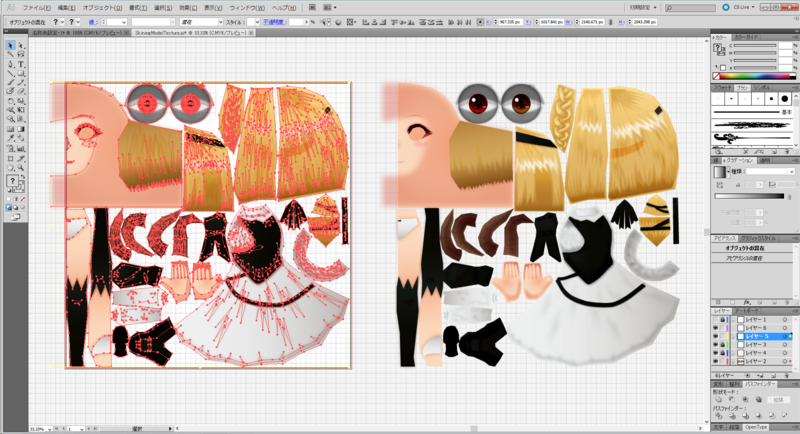800x434 pixels.
Task: Expand レイヤー 5 disclosure triangle
Action: coord(734,337)
